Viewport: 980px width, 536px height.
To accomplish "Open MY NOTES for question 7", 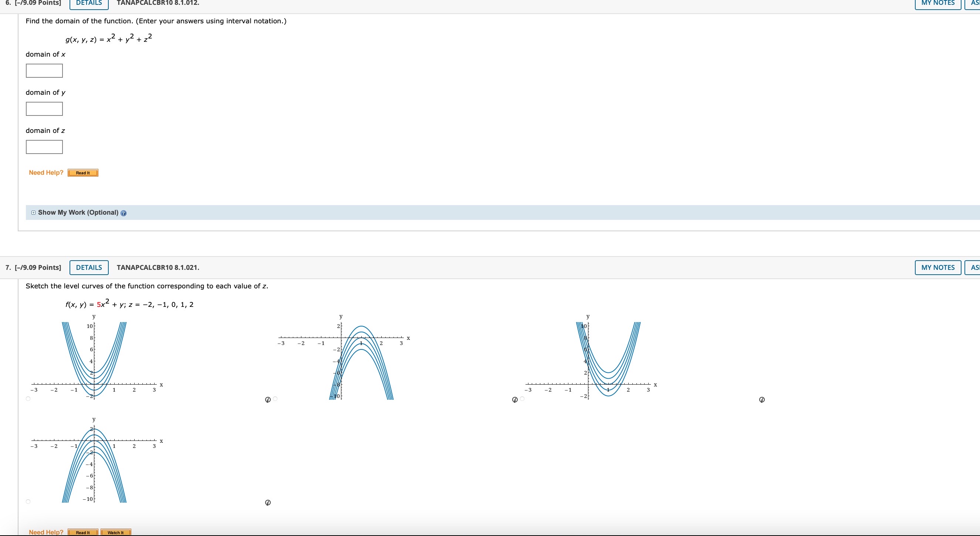I will (937, 267).
